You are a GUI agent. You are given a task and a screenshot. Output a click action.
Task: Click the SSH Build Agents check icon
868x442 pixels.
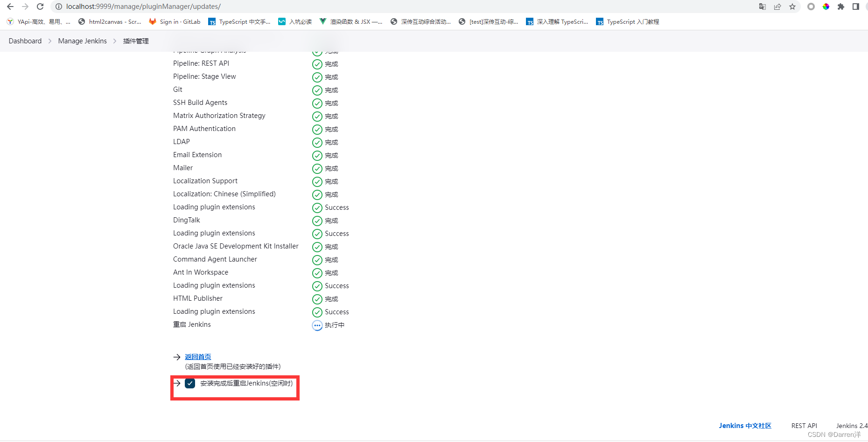tap(317, 103)
